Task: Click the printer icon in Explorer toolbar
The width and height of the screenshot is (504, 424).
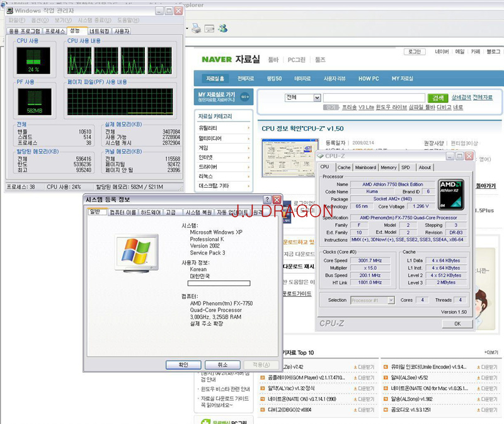Action: pyautogui.click(x=196, y=28)
